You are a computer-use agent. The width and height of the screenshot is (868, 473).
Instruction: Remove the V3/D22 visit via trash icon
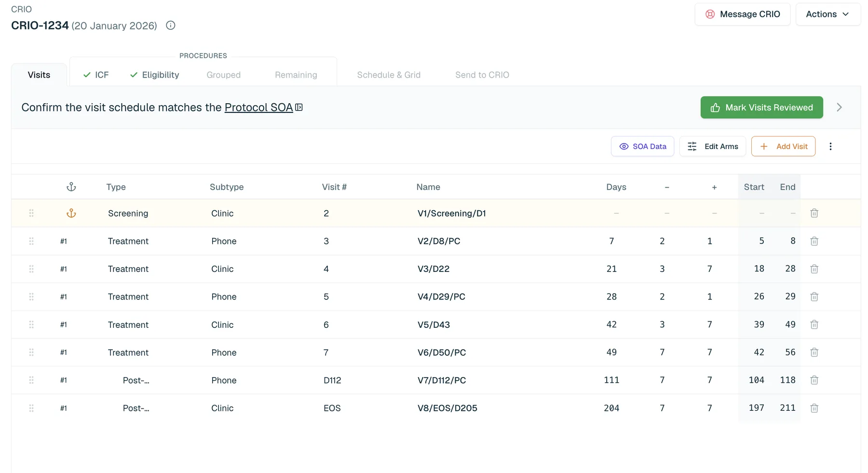click(814, 269)
